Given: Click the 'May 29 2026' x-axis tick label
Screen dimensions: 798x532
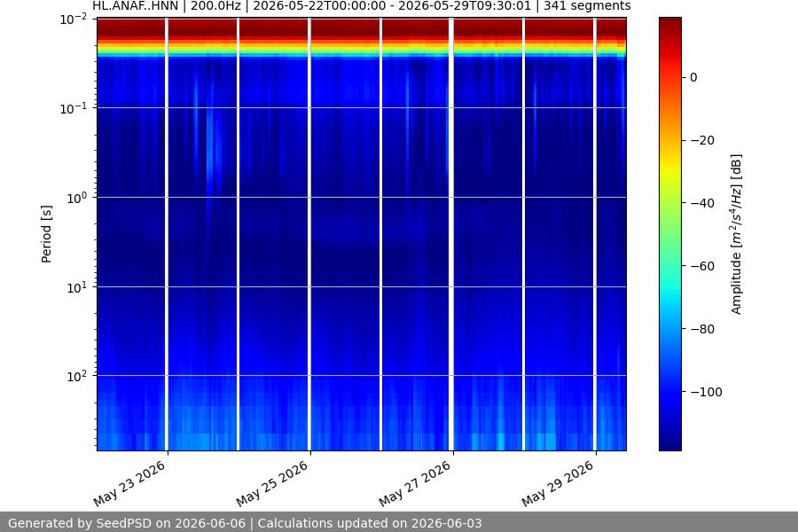Looking at the screenshot, I should pyautogui.click(x=558, y=483).
